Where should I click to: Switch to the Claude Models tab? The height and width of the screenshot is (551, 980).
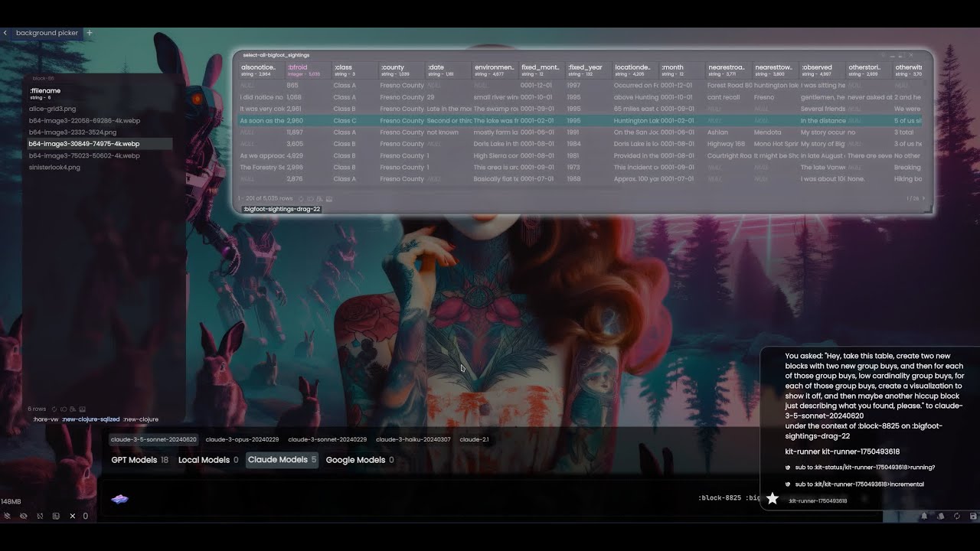tap(282, 460)
